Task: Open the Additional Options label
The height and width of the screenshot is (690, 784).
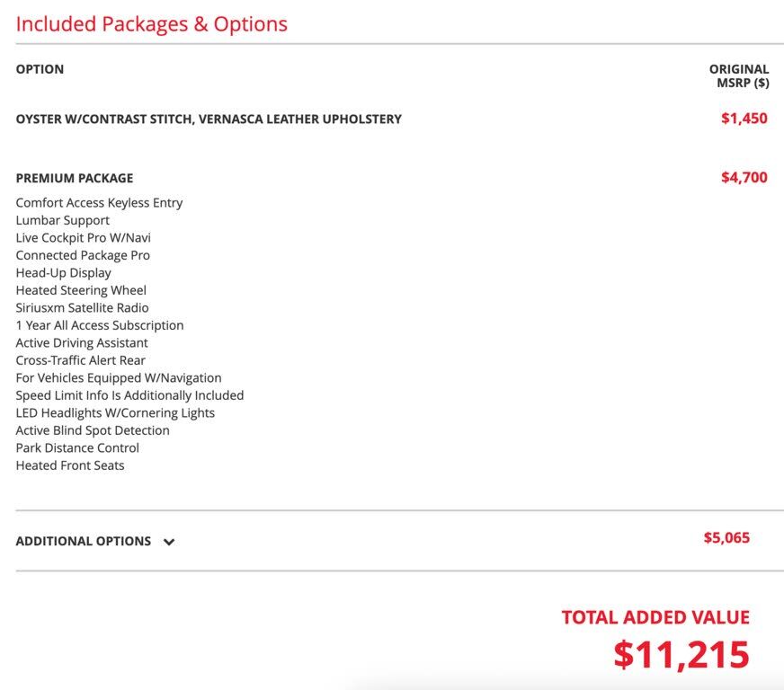Action: coord(84,541)
